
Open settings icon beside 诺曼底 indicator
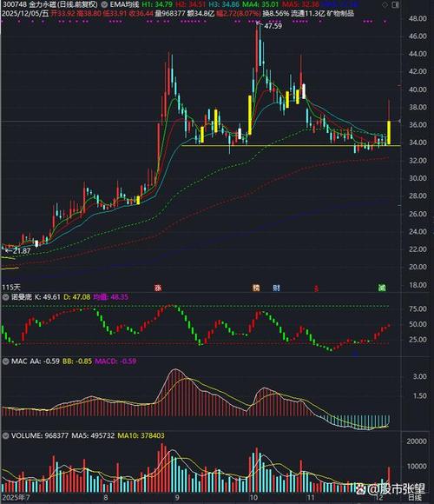point(5,297)
